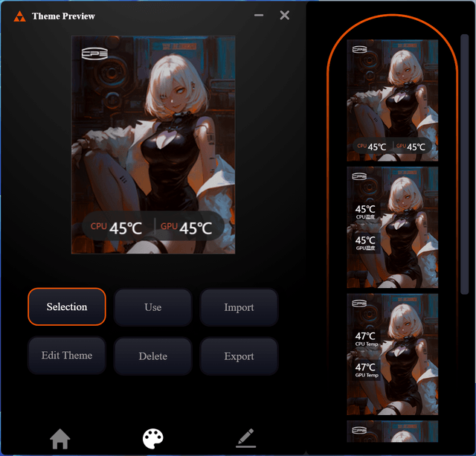Select the theme thumbnail showing 47°C CPU Temp
This screenshot has width=476, height=456.
point(392,354)
